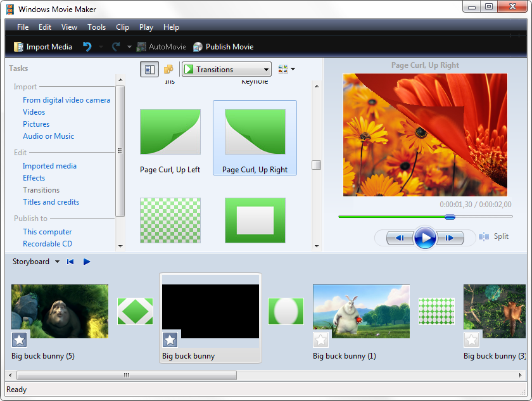Toggle effects star on Big buck bunny clip
The image size is (532, 401).
point(170,340)
